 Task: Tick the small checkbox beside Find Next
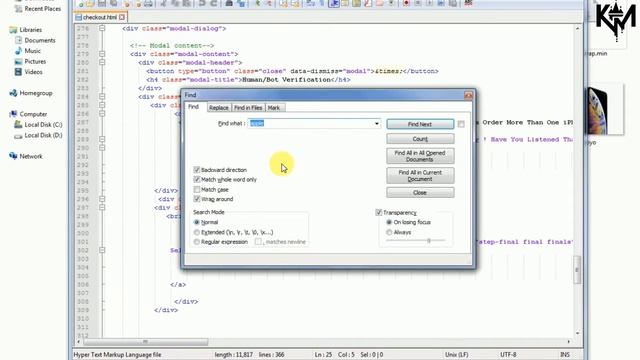461,124
